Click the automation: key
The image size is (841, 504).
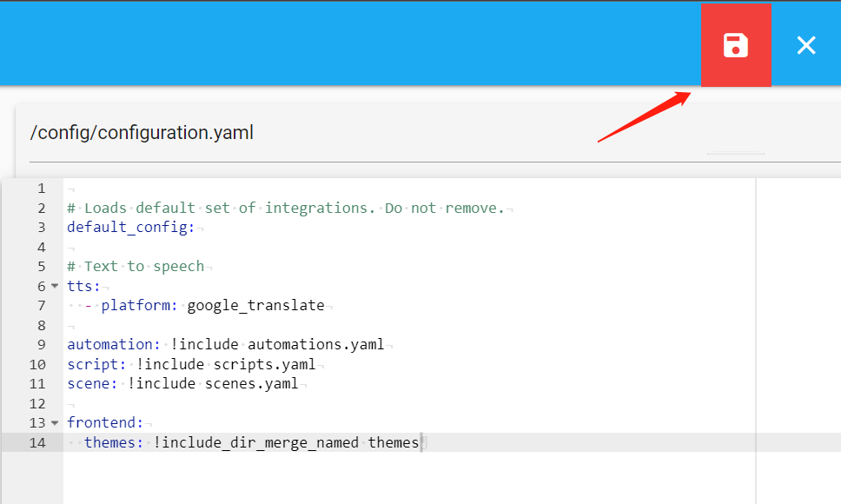(x=114, y=344)
